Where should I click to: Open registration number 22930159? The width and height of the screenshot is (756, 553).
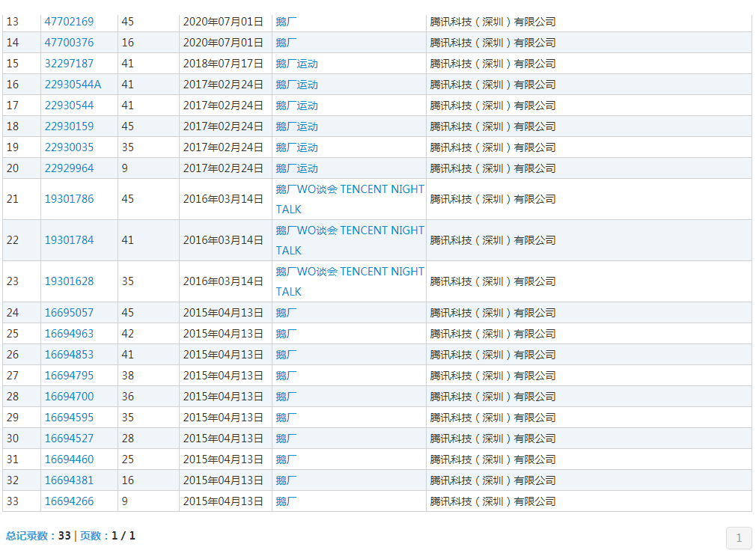coord(69,126)
